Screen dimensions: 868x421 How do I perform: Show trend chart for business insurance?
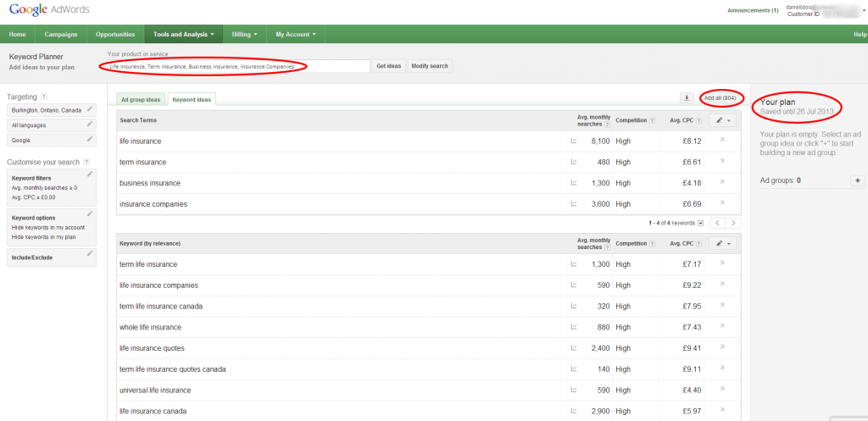tap(574, 183)
